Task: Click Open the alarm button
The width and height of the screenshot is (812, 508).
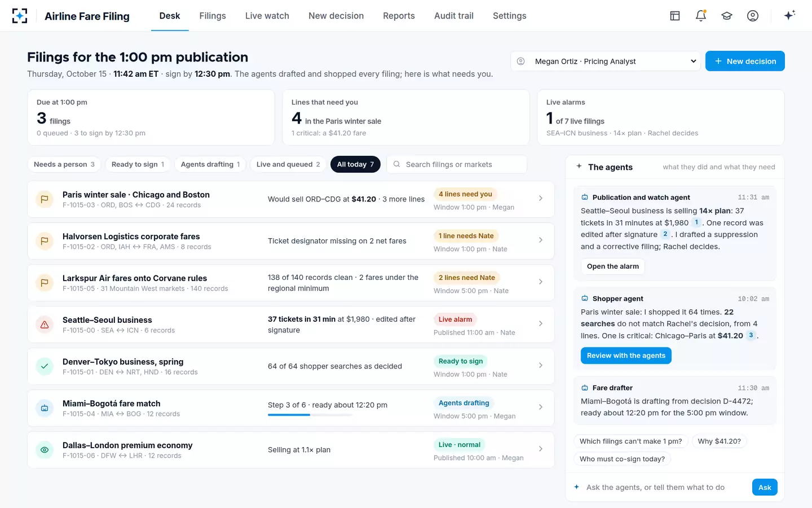Action: coord(613,266)
